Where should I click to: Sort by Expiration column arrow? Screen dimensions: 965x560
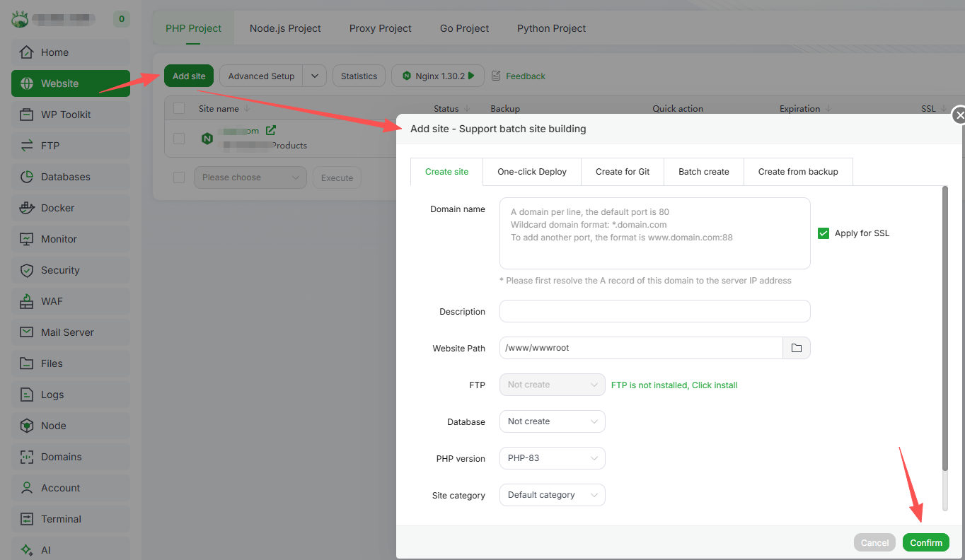[x=828, y=109]
